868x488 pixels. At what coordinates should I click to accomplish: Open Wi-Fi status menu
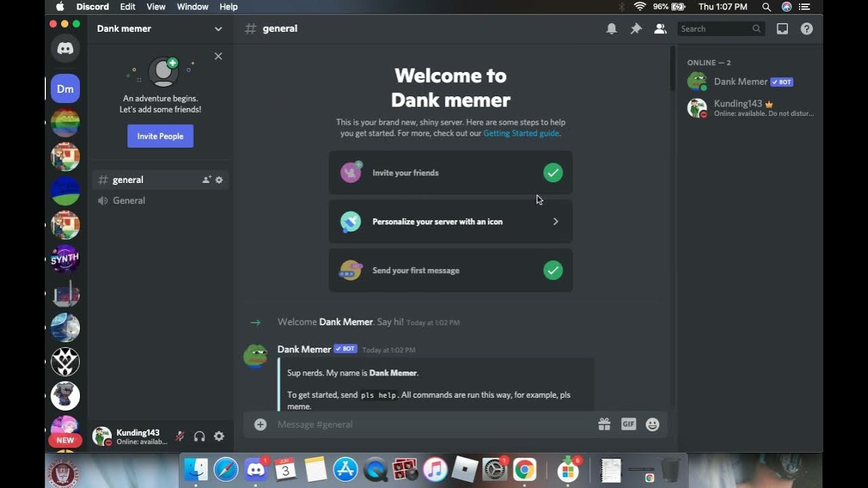pos(639,7)
